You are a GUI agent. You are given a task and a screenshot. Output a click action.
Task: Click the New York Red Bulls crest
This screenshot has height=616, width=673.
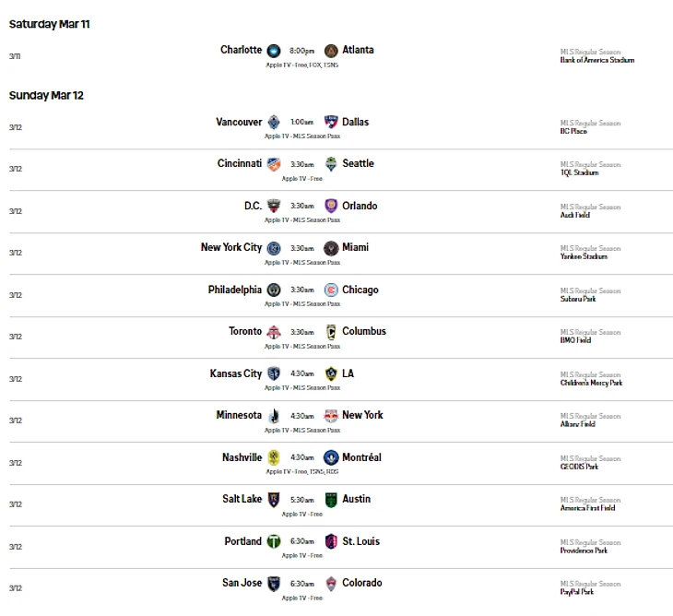coord(331,416)
